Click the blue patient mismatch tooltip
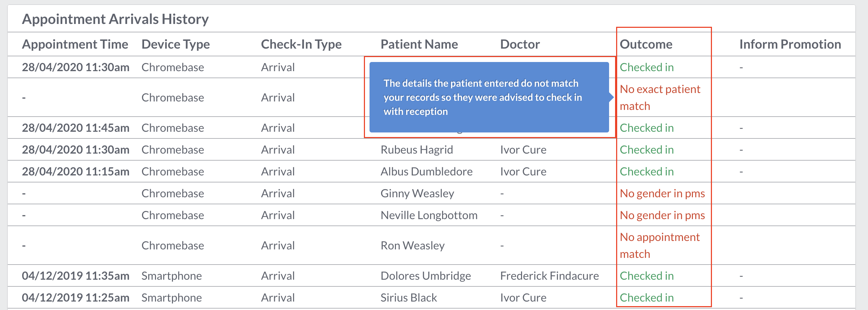868x310 pixels. coord(489,97)
